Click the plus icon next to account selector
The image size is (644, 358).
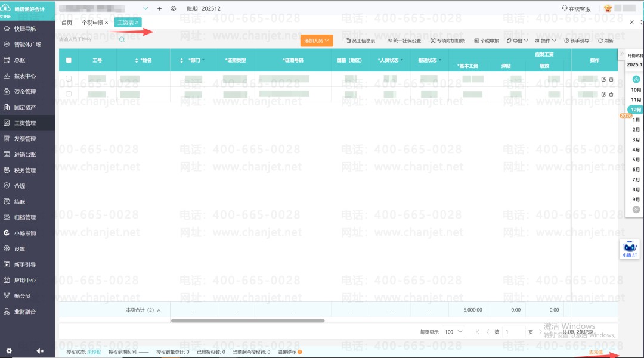[159, 8]
